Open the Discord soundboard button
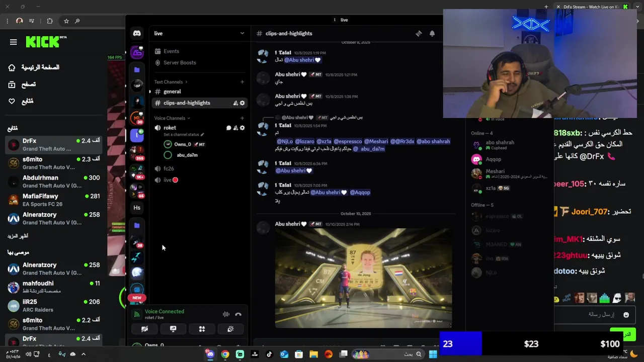Viewport: 644px width, 362px height. (x=230, y=329)
